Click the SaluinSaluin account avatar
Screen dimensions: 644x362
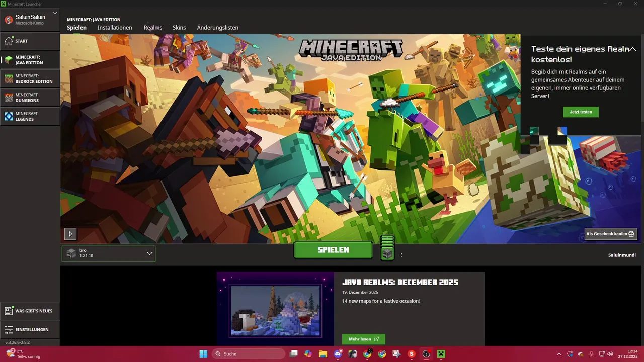coord(8,20)
